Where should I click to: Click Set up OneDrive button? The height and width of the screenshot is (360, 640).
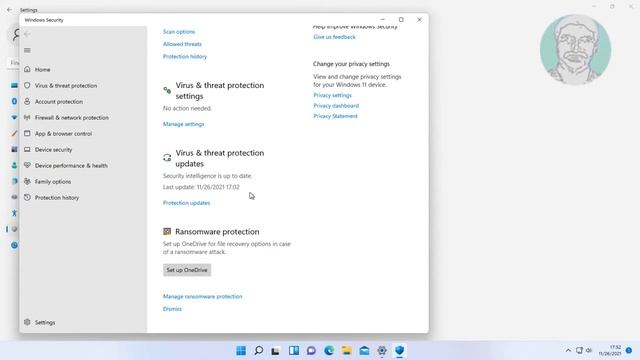click(x=187, y=270)
